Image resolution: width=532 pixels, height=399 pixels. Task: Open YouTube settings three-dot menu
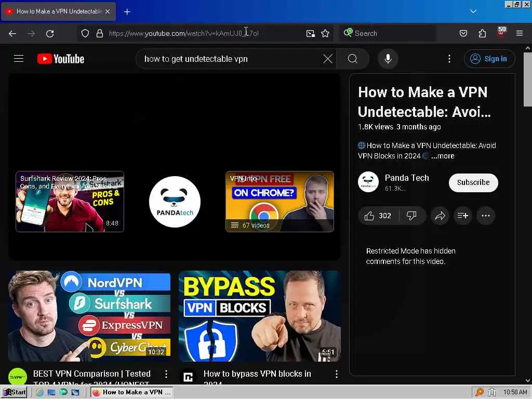coord(449,59)
